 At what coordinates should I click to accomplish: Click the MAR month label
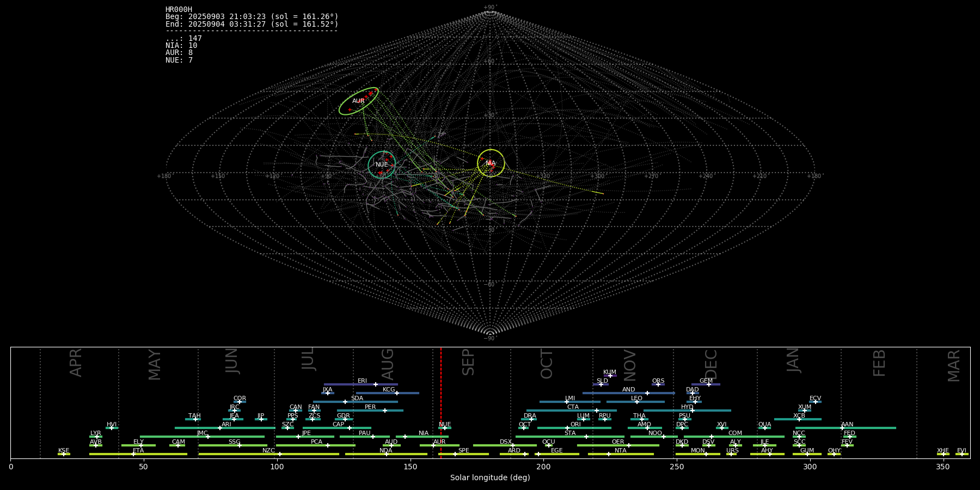(x=954, y=366)
